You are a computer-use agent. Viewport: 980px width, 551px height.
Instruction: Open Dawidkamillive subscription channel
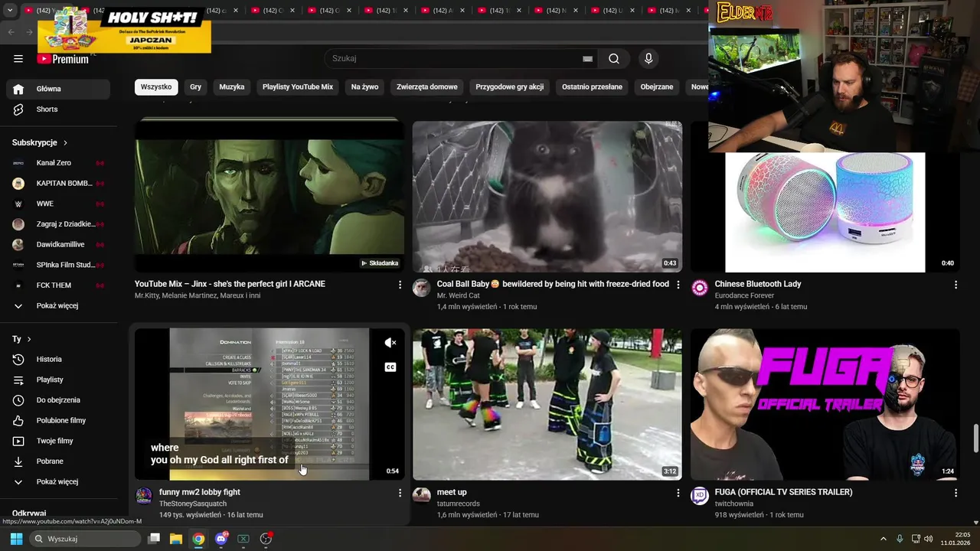[58, 245]
